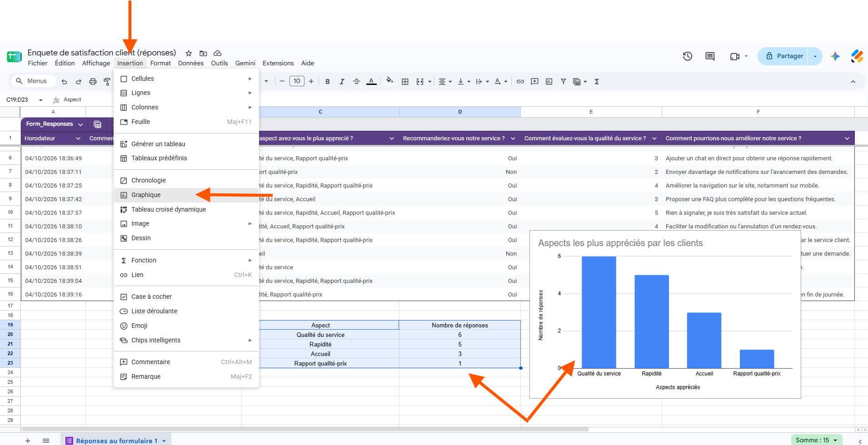868x445 pixels.
Task: Open cell borders options
Action: point(405,82)
